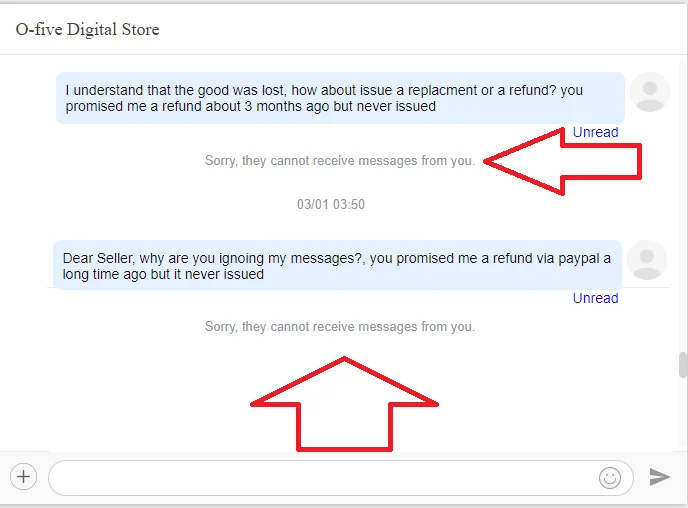Grab the chat scrollbar thumb

click(x=682, y=366)
